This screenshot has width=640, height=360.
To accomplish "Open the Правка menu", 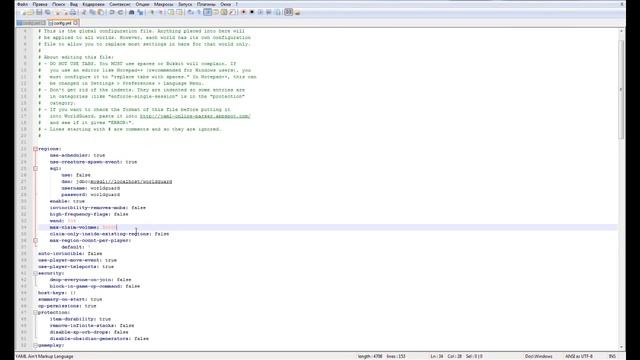I will [40, 4].
